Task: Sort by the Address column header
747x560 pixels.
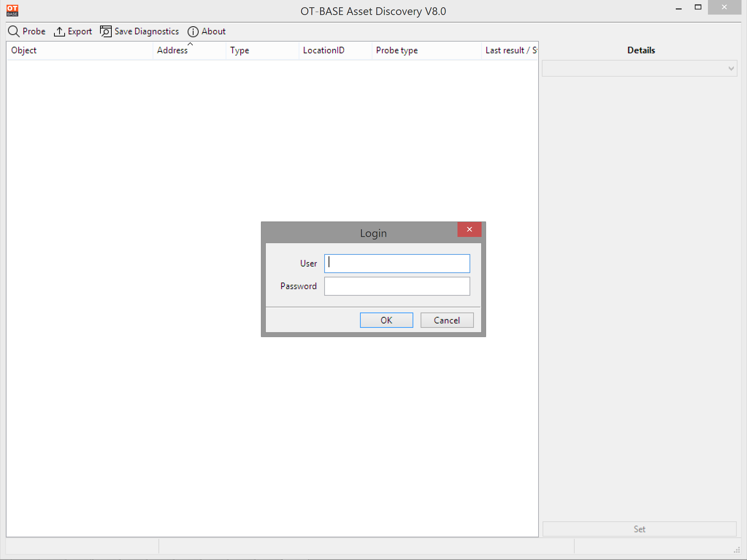Action: [x=189, y=50]
